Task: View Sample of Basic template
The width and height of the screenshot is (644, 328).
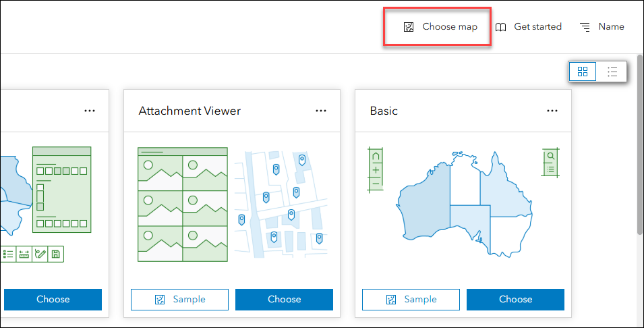Action: (x=411, y=299)
